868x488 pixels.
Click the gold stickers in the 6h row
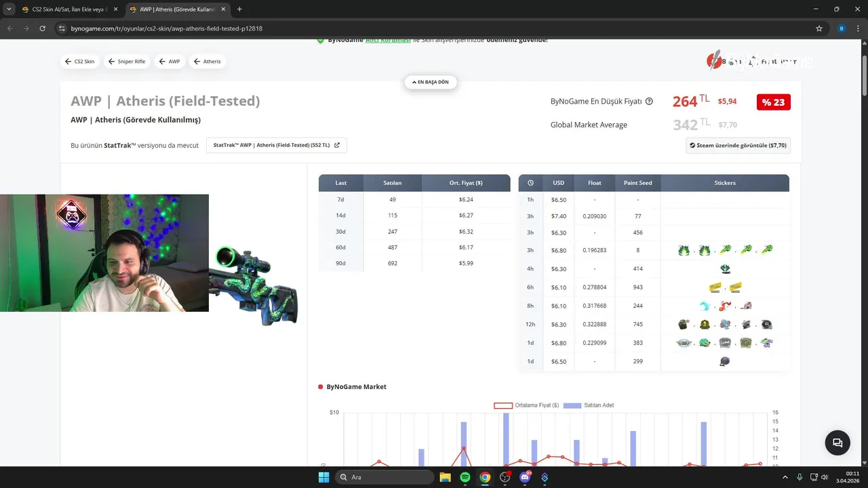pyautogui.click(x=725, y=287)
